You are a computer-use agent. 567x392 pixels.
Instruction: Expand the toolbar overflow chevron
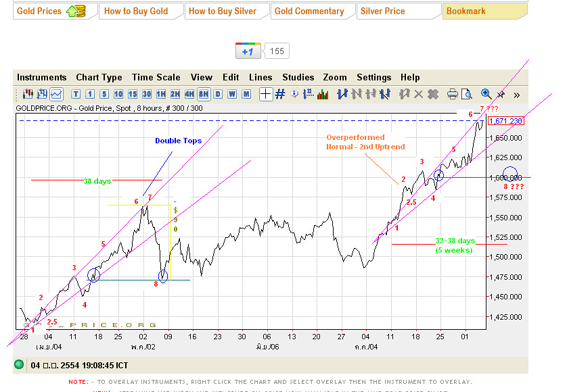(516, 95)
